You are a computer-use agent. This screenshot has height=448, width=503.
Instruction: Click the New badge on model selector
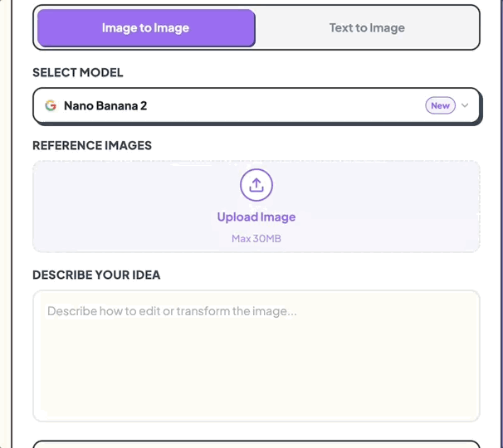[440, 106]
